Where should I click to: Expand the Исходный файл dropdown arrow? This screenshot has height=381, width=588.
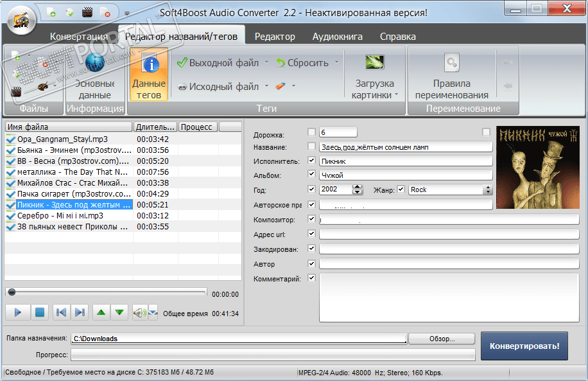coord(266,86)
